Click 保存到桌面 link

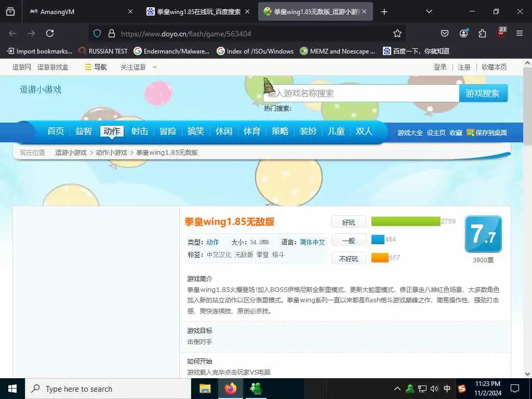pyautogui.click(x=487, y=132)
